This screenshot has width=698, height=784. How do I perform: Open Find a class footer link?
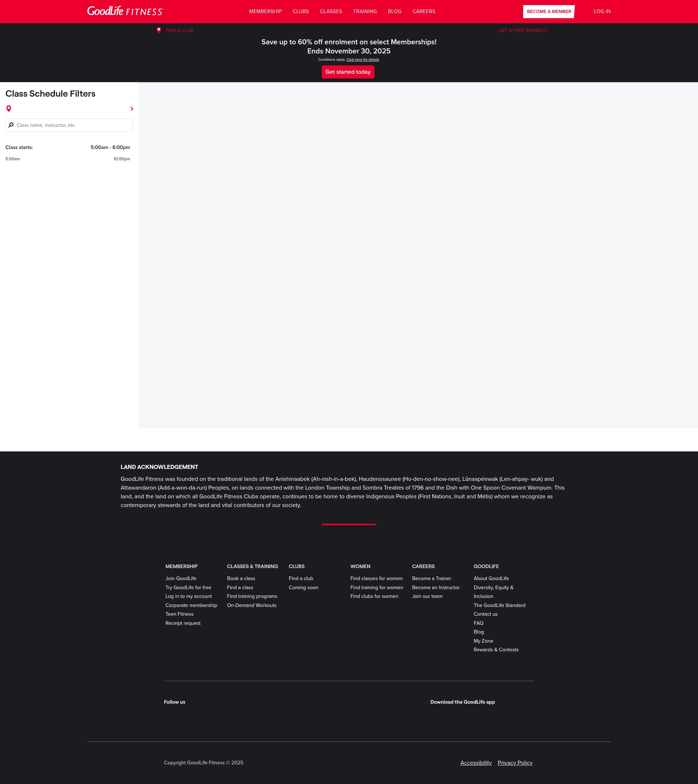[x=240, y=587]
